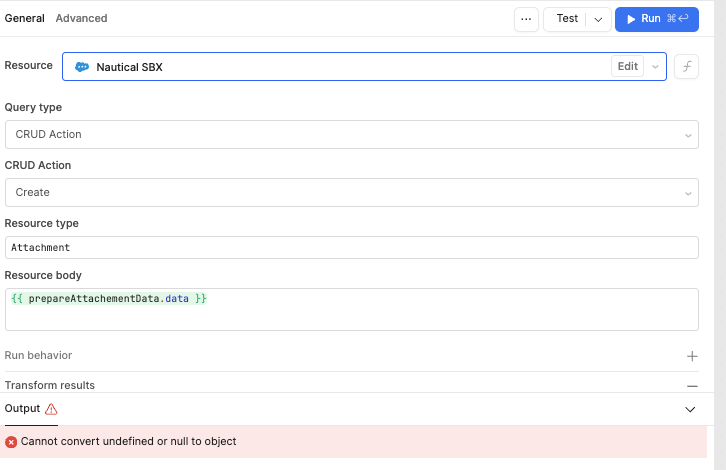Switch to the Advanced tab
The width and height of the screenshot is (726, 470).
[x=81, y=18]
